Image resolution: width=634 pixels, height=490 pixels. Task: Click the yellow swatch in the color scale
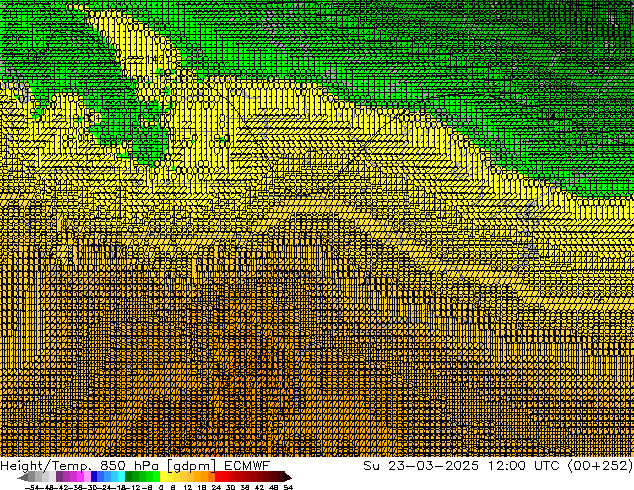[x=170, y=477]
